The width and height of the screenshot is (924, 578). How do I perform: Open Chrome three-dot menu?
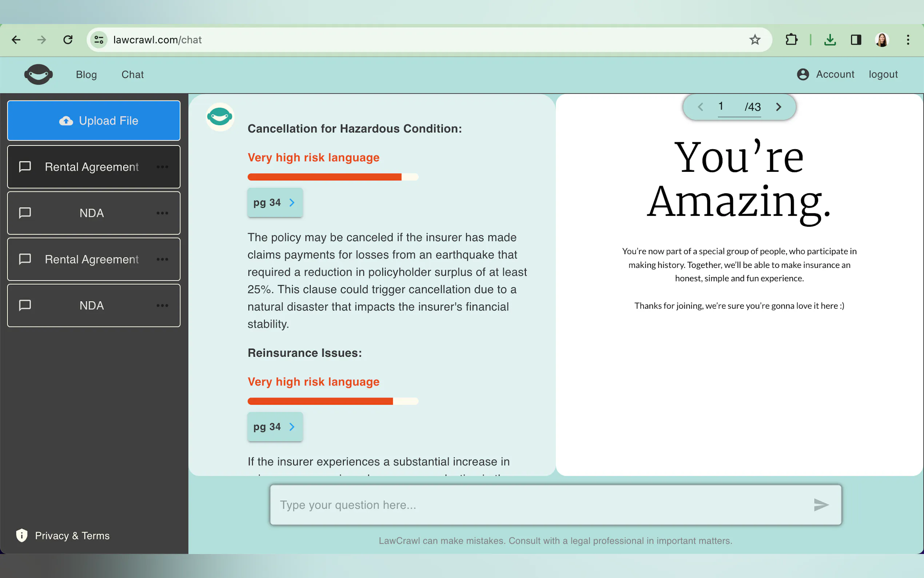point(908,40)
